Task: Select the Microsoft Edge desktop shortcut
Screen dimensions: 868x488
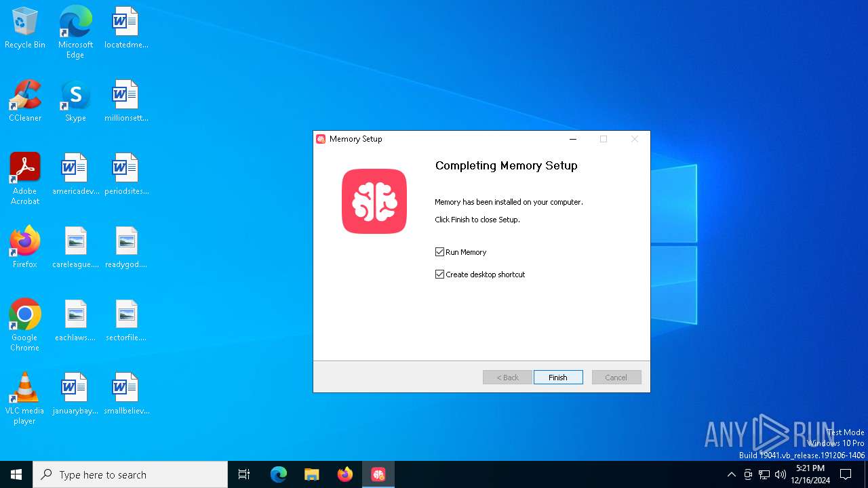Action: (x=75, y=32)
